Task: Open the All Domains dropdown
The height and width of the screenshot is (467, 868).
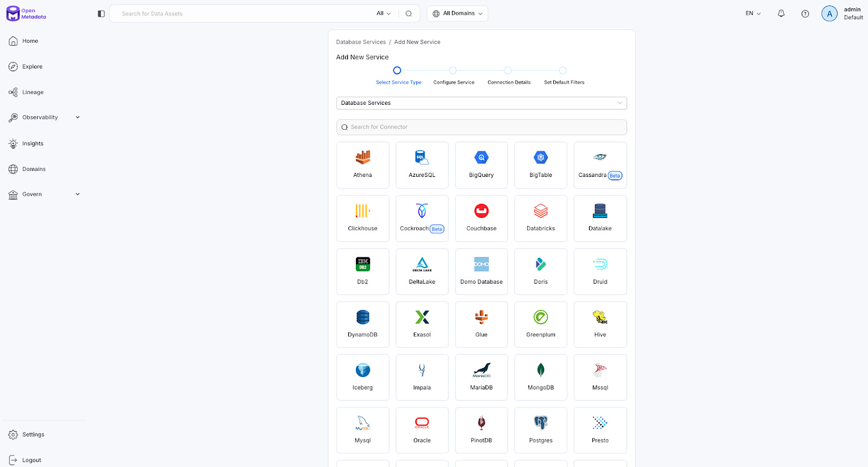Action: 457,13
